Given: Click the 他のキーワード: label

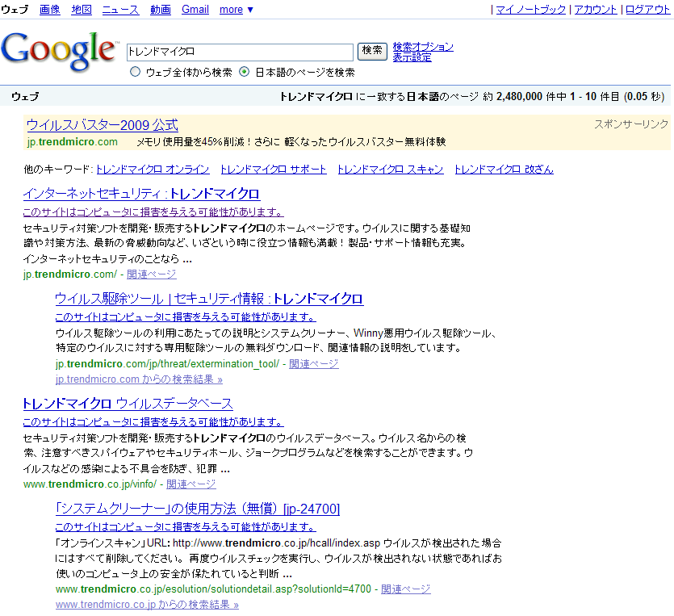Looking at the screenshot, I should 58,170.
